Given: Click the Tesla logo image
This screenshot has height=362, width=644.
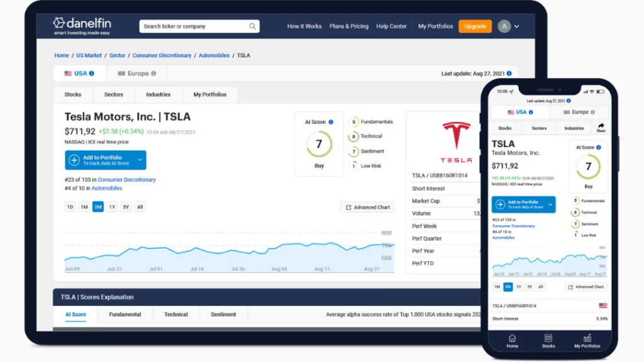Looking at the screenshot, I should click(456, 142).
